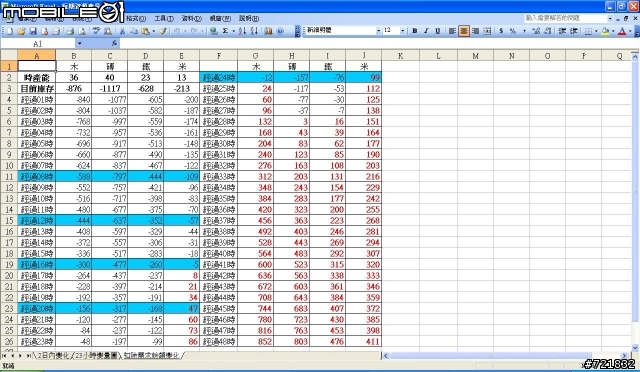
Task: Switch to the 2日內變化 sheet tab
Action: (53, 356)
